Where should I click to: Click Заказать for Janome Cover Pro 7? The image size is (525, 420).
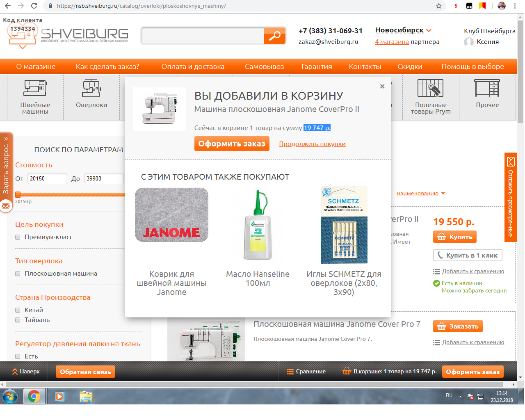point(458,326)
